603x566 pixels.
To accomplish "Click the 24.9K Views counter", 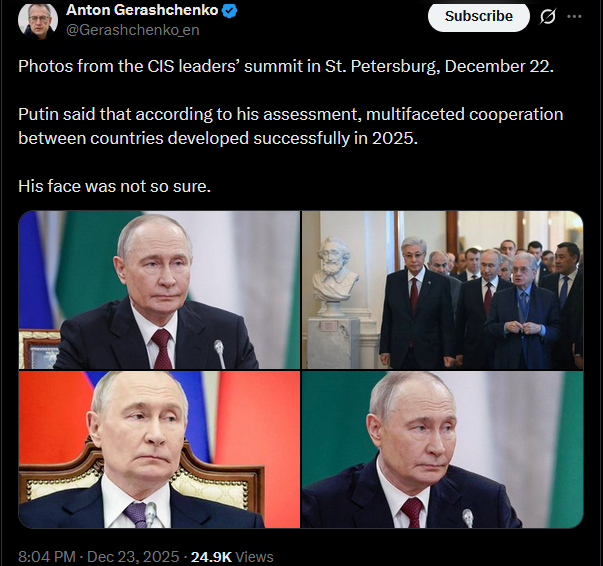I will (232, 557).
